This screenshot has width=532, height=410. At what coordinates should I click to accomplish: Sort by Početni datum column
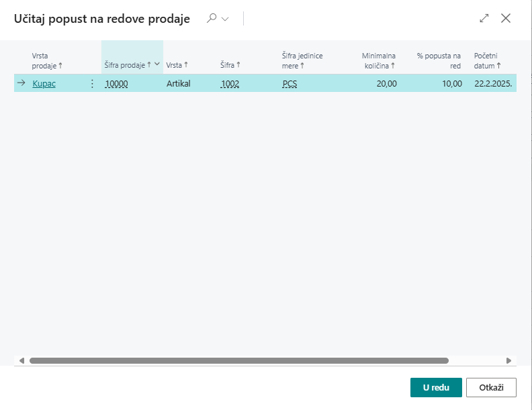pos(488,60)
